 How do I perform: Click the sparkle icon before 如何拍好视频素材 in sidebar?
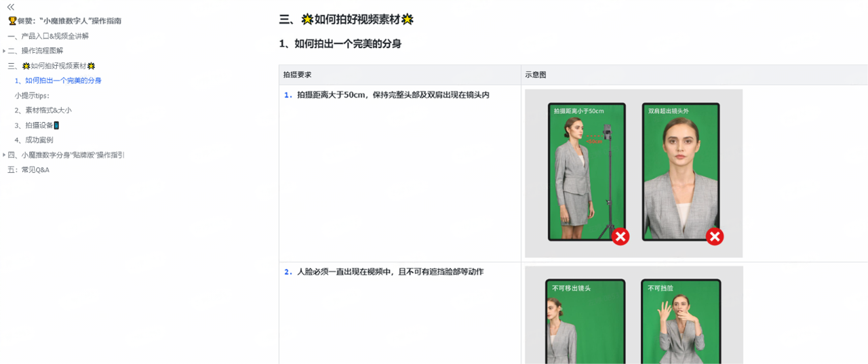tap(26, 66)
